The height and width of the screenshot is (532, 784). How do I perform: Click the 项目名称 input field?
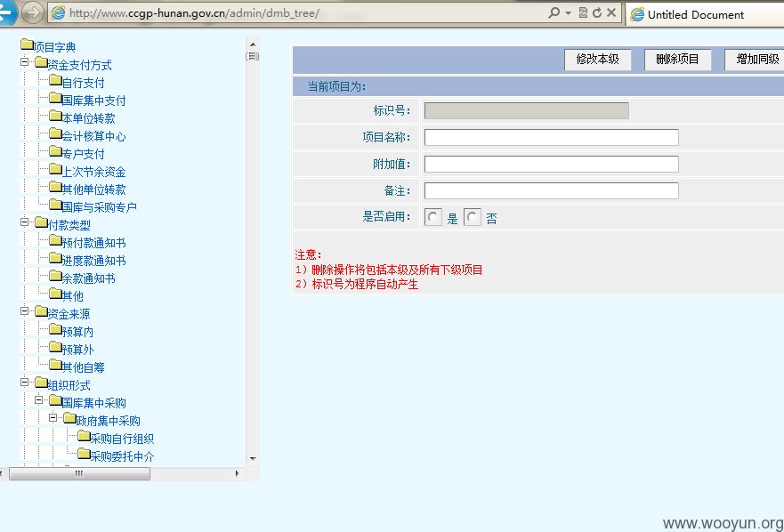[552, 138]
